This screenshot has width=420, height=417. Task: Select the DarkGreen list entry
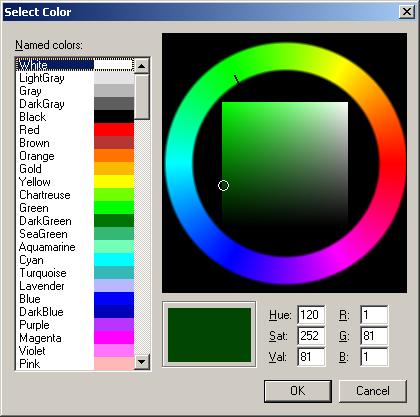pyautogui.click(x=75, y=221)
